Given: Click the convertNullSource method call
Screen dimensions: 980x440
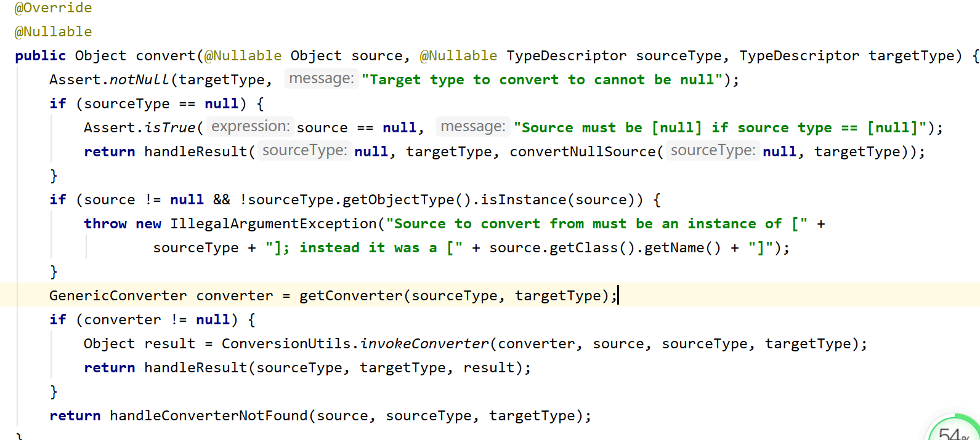Looking at the screenshot, I should pos(583,151).
